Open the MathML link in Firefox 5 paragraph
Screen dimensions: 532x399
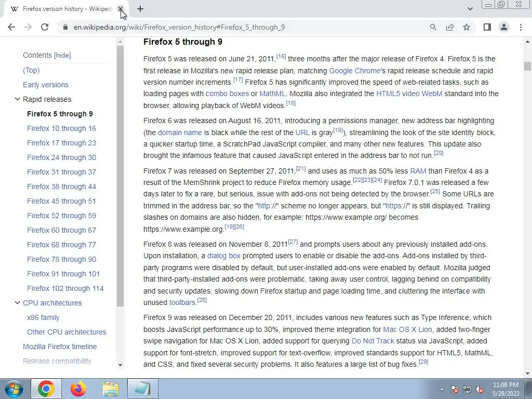coord(272,94)
